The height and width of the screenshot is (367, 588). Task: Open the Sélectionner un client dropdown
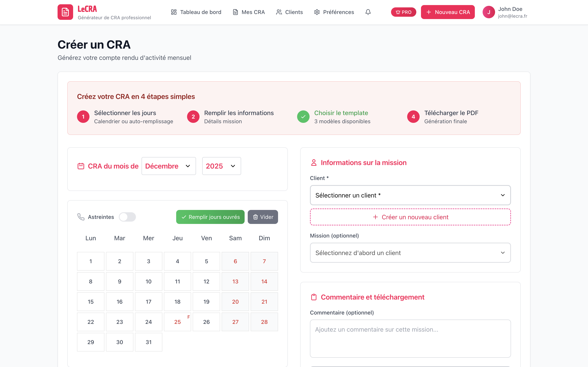[x=410, y=195]
